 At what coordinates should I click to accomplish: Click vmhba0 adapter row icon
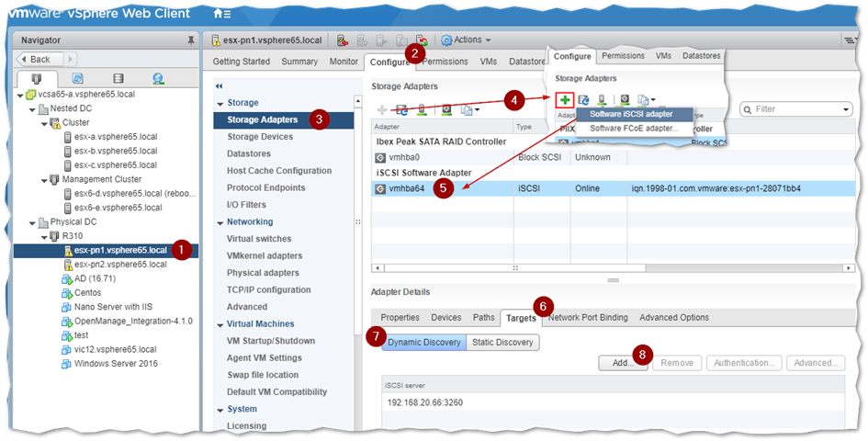(380, 157)
